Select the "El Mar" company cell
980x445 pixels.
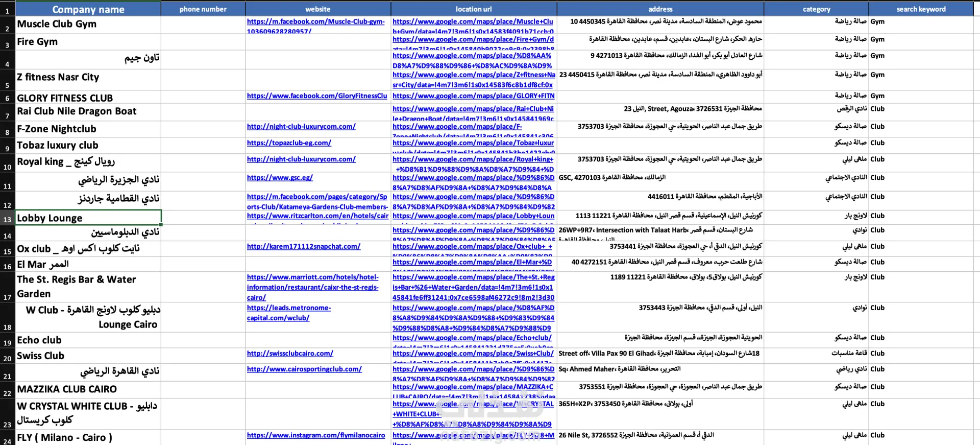coord(88,264)
